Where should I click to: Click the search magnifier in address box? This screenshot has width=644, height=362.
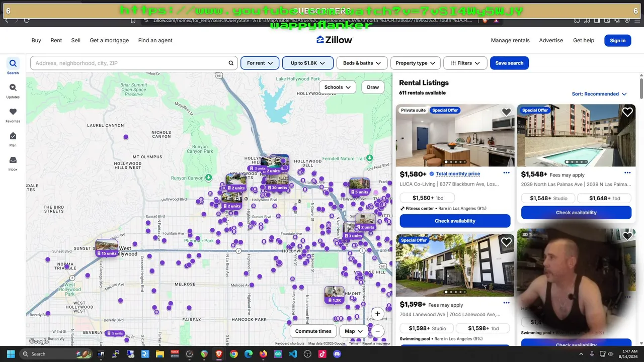point(231,63)
